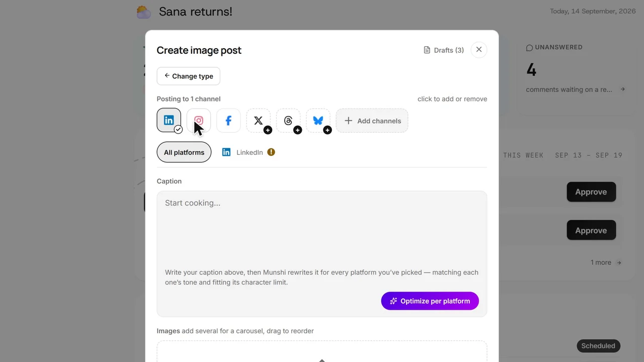Close the Create image post dialog
The image size is (644, 362).
tap(479, 49)
